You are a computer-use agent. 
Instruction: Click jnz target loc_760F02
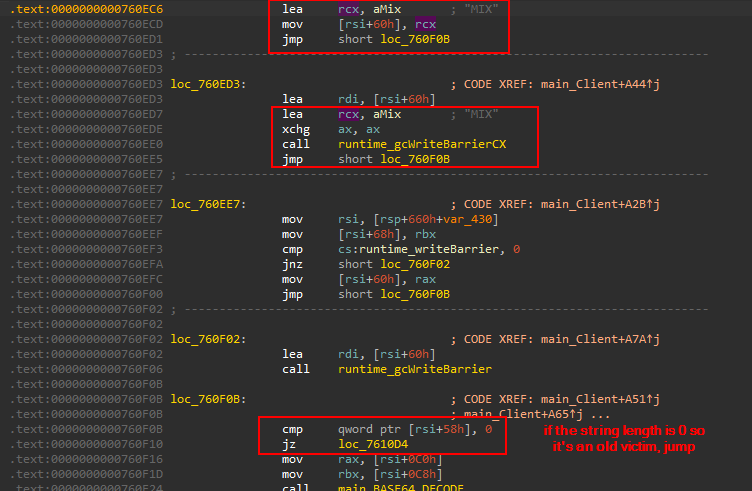click(x=415, y=264)
